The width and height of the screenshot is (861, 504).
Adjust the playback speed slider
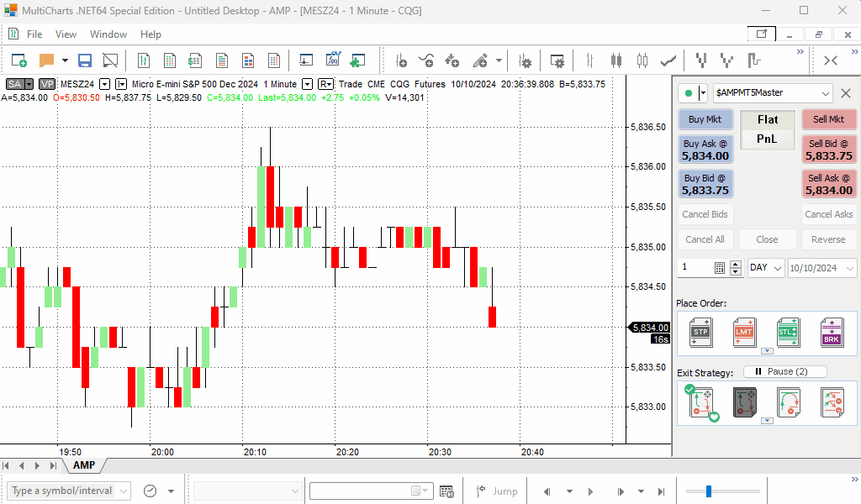click(709, 491)
